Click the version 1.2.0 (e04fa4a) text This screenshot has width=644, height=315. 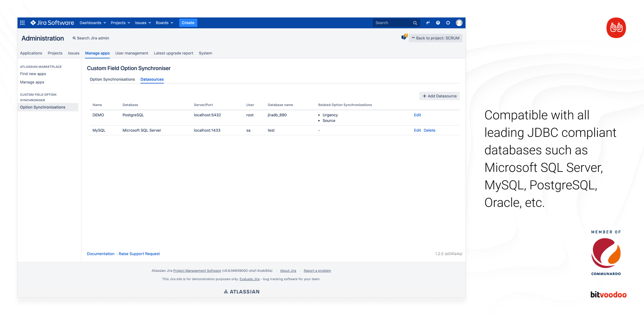[x=448, y=254]
